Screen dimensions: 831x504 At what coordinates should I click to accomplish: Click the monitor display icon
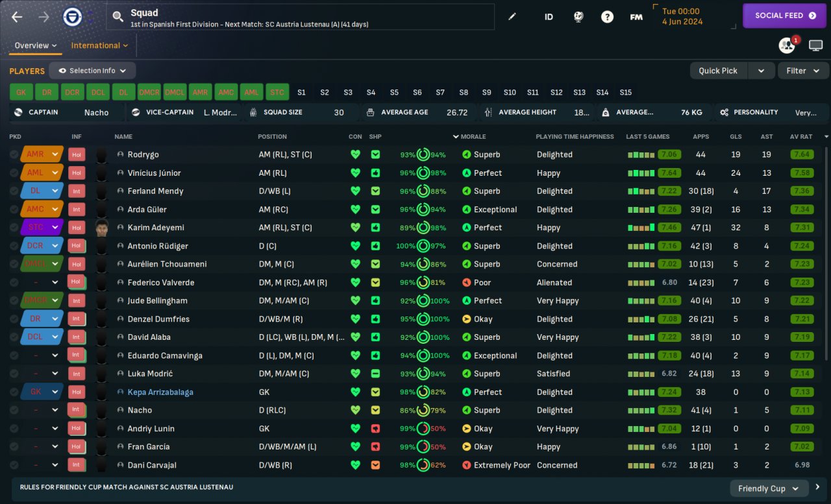815,45
